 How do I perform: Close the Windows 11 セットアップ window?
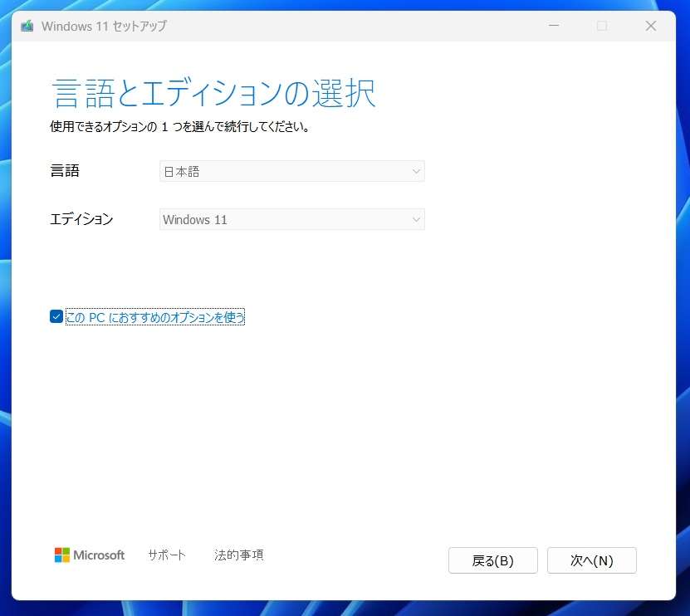point(651,26)
